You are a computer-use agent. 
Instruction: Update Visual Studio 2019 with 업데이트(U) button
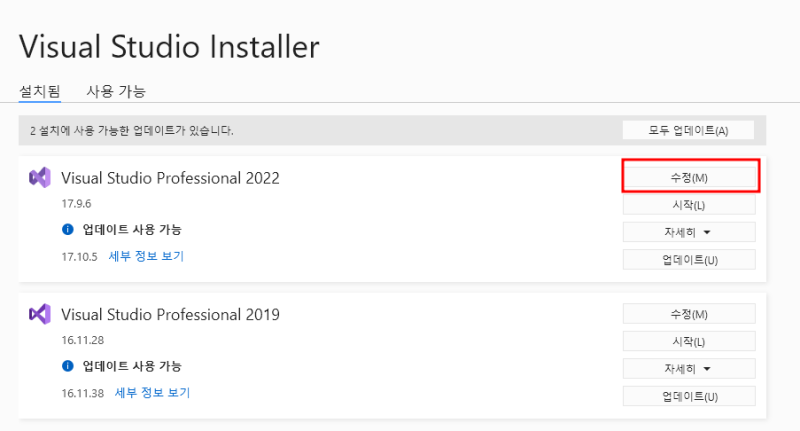[688, 397]
